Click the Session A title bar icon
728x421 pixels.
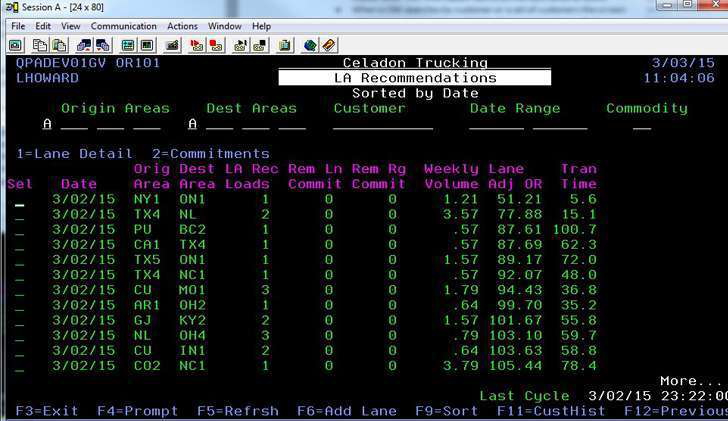pyautogui.click(x=12, y=7)
